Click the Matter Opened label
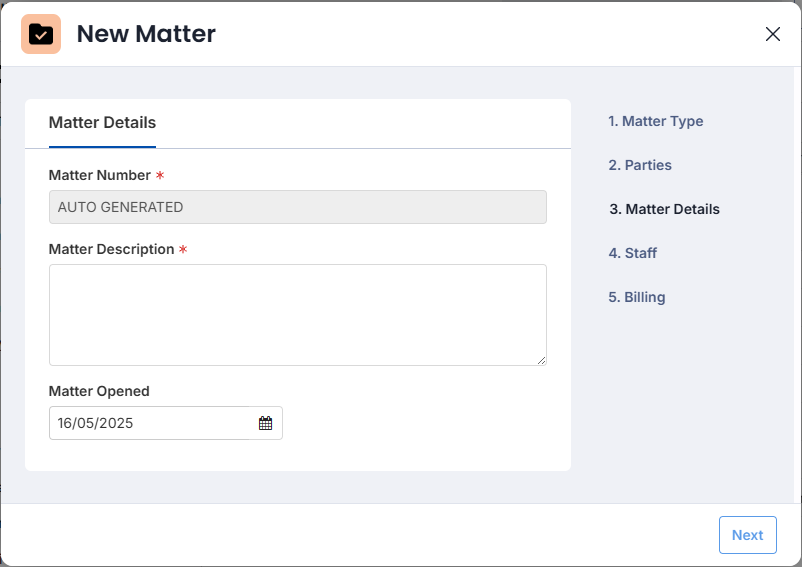This screenshot has width=802, height=567. click(99, 391)
